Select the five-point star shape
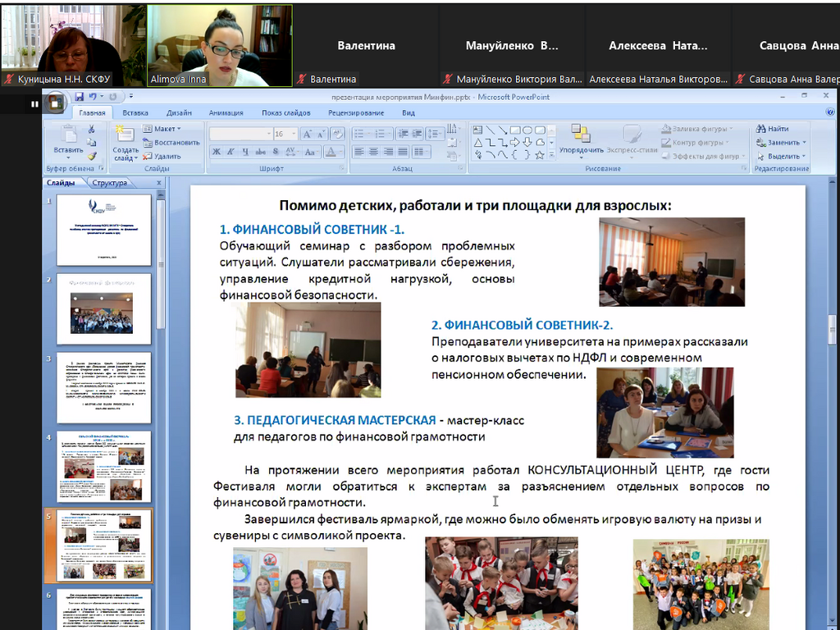 coord(540,155)
